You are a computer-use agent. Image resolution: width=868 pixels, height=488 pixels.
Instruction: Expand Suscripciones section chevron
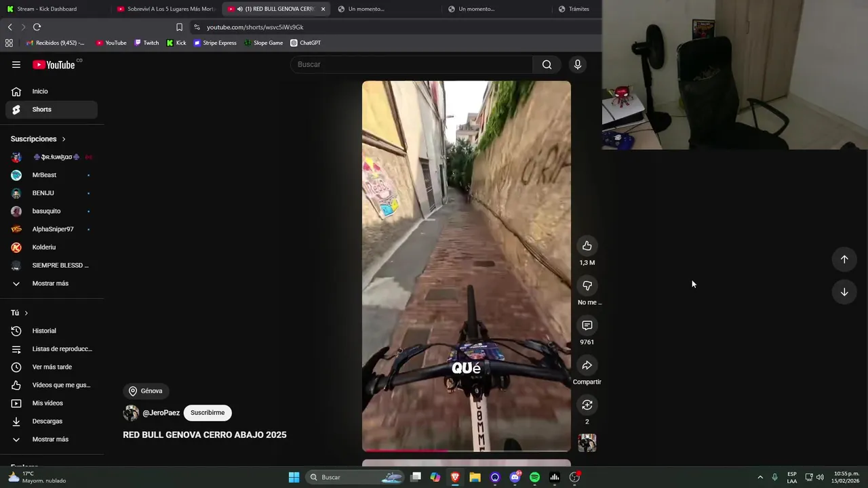[x=64, y=139]
